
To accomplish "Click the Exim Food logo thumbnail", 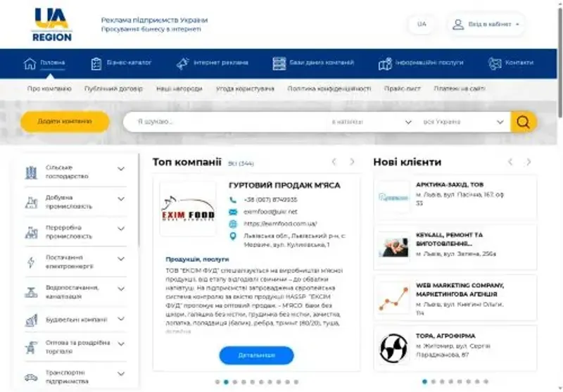I will [x=188, y=209].
